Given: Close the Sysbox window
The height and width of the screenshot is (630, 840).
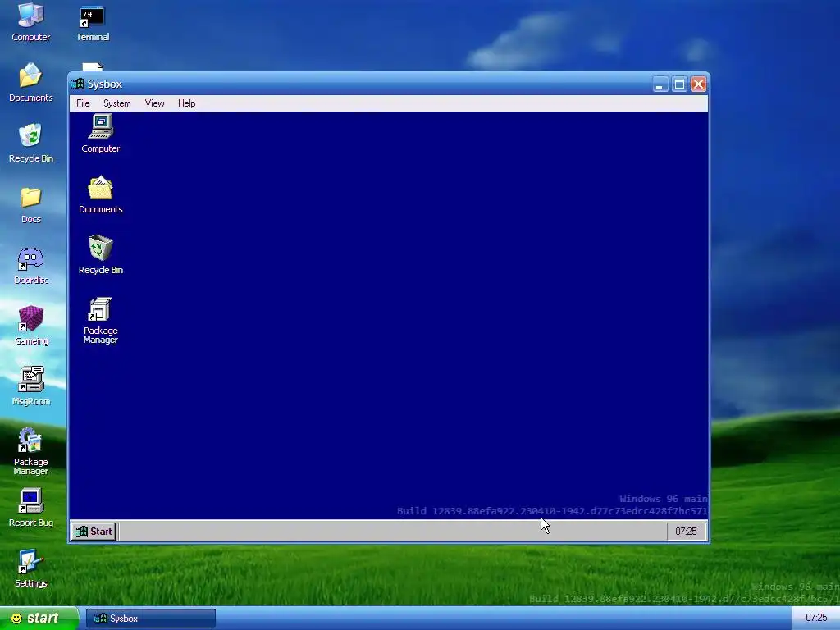Looking at the screenshot, I should coord(699,84).
